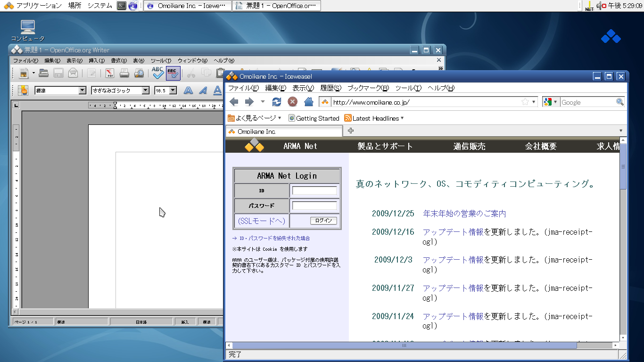
Task: Export directly as PDF in Writer
Action: tap(110, 73)
